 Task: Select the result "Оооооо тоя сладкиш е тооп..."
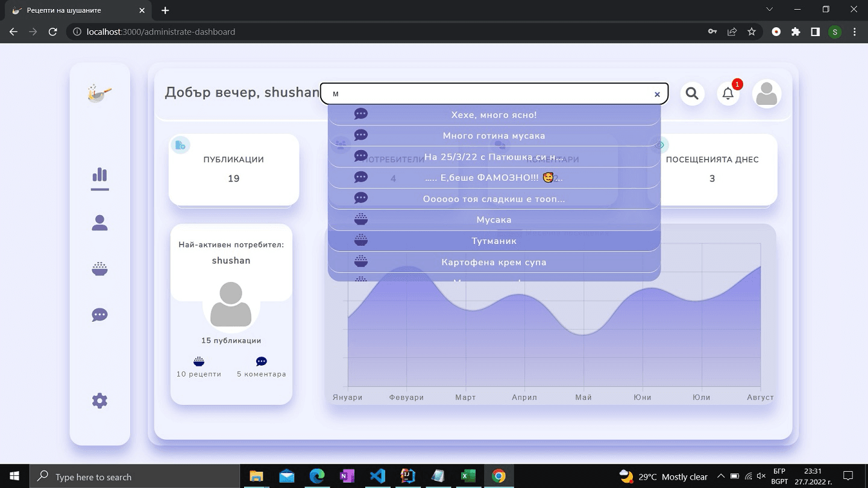[494, 199]
